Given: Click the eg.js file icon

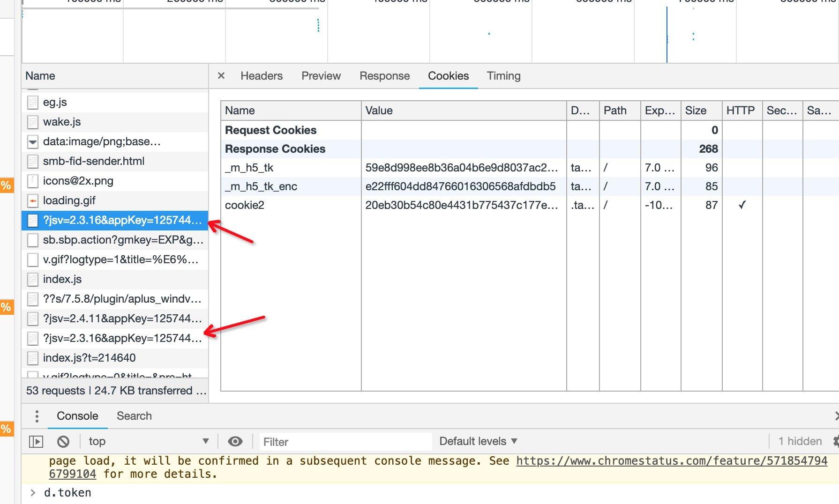Looking at the screenshot, I should click(33, 103).
